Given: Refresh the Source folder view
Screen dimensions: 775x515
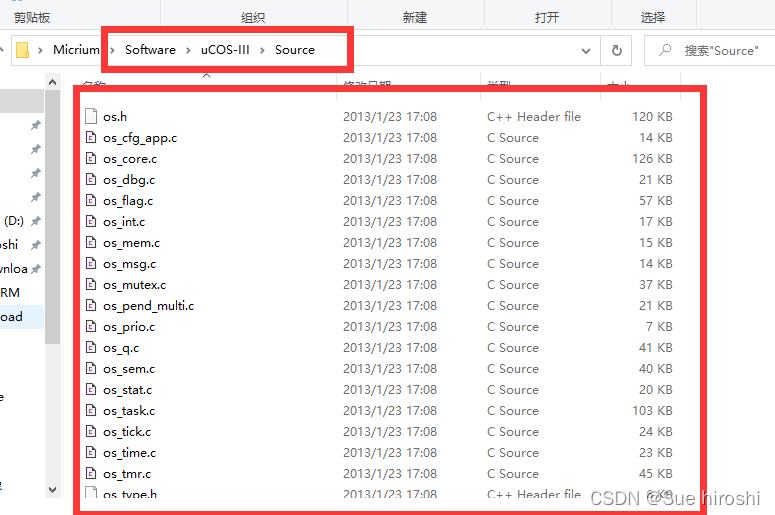Looking at the screenshot, I should [x=616, y=50].
